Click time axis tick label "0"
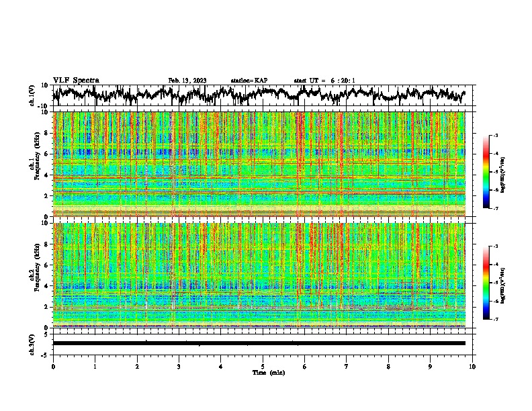532x411 pixels. click(53, 367)
